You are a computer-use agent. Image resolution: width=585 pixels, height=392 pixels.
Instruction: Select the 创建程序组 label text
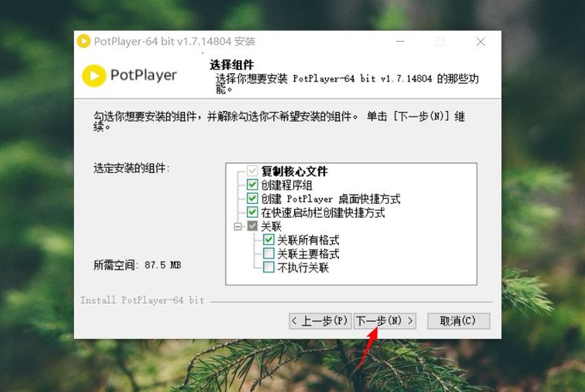point(286,185)
